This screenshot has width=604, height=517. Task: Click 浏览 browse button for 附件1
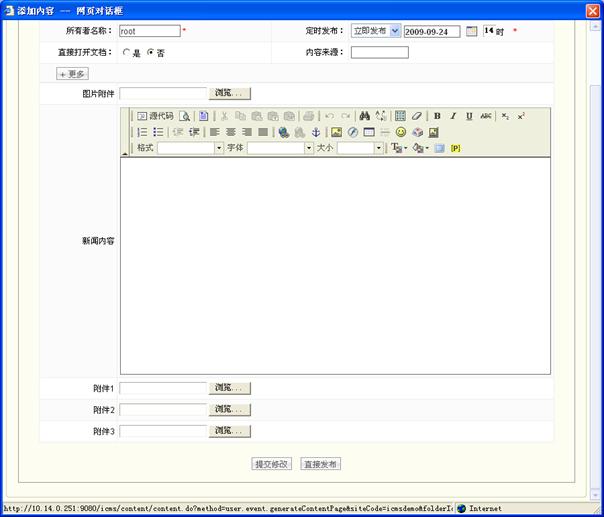(x=230, y=388)
